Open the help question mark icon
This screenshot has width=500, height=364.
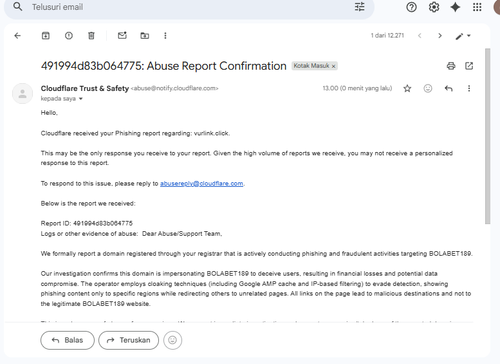pyautogui.click(x=411, y=7)
